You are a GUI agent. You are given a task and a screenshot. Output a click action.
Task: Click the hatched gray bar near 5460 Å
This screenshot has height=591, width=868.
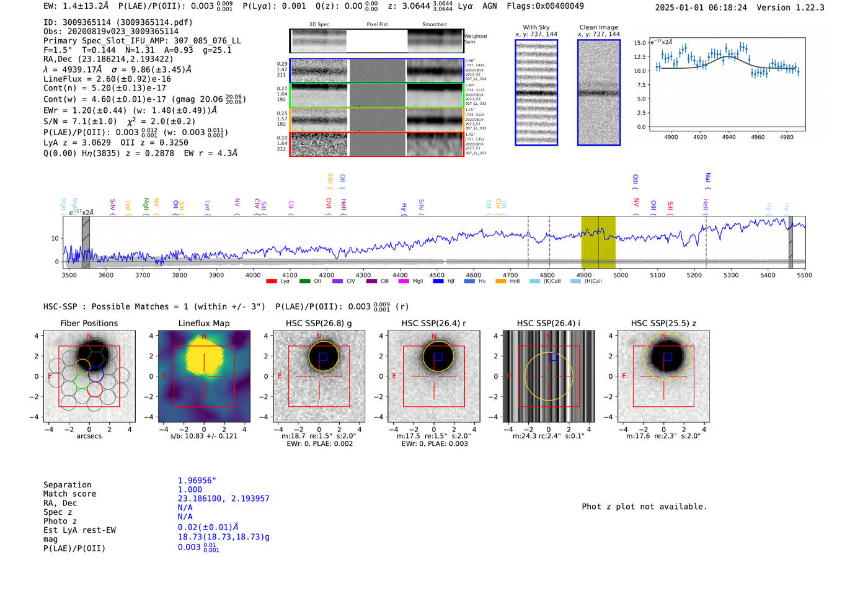coord(790,242)
